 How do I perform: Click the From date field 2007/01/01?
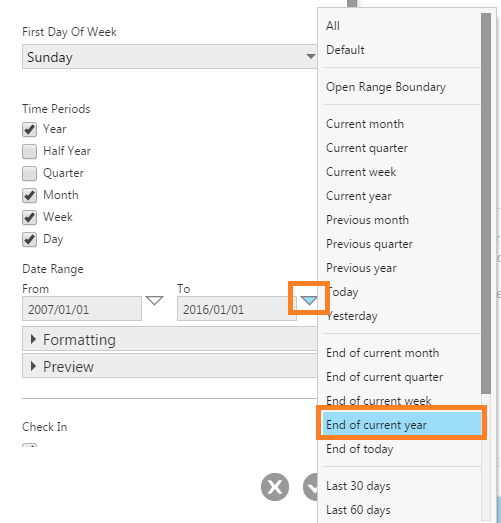tap(82, 309)
